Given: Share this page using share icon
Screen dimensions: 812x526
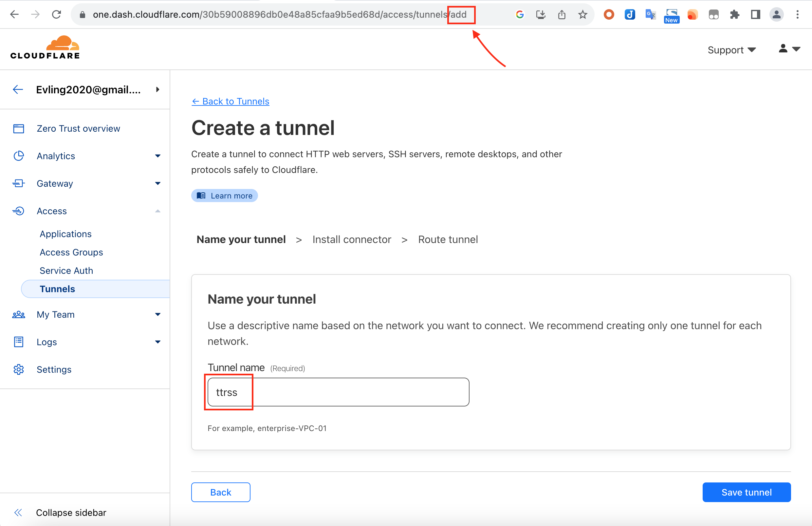Looking at the screenshot, I should (x=562, y=14).
